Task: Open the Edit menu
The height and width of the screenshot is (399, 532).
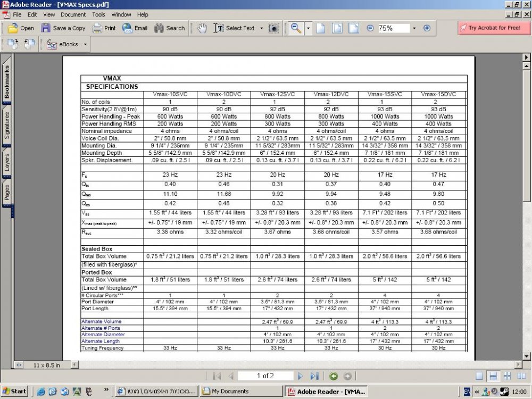Action: click(x=32, y=14)
